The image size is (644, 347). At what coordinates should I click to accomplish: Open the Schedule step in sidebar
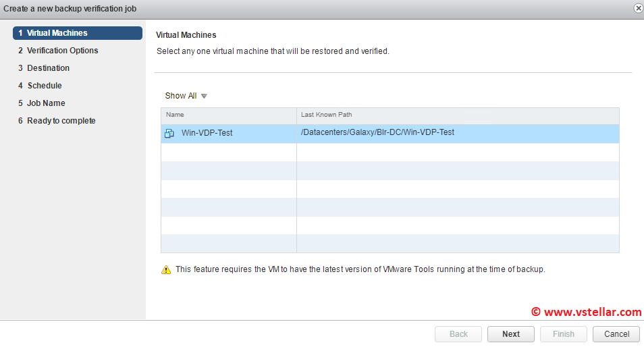click(44, 86)
